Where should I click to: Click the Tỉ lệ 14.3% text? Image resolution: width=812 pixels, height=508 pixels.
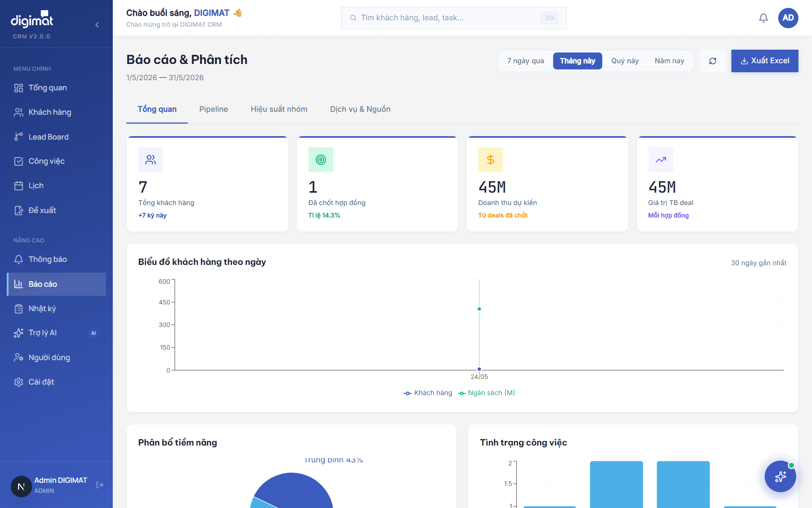coord(324,216)
